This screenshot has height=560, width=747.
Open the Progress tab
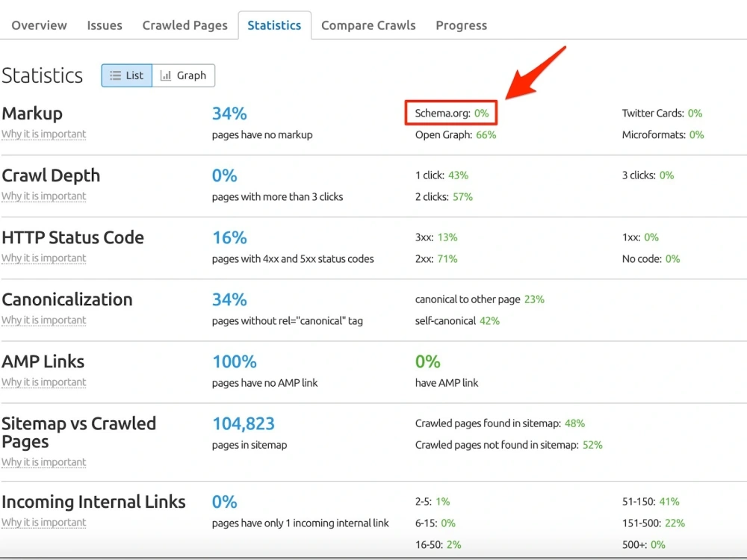[x=461, y=25]
